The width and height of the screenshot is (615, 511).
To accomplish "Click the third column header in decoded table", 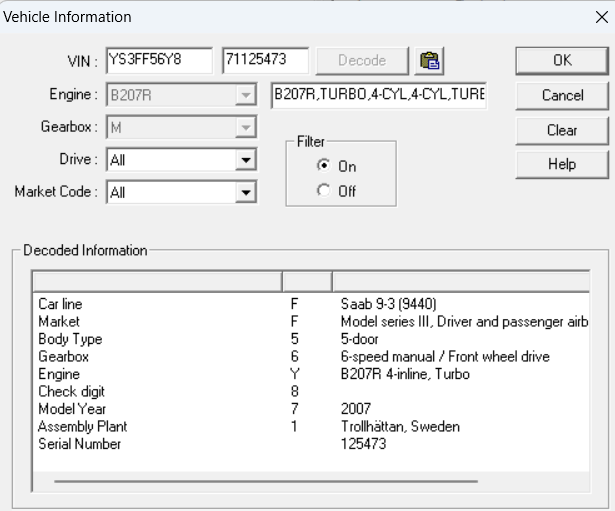I will [461, 281].
